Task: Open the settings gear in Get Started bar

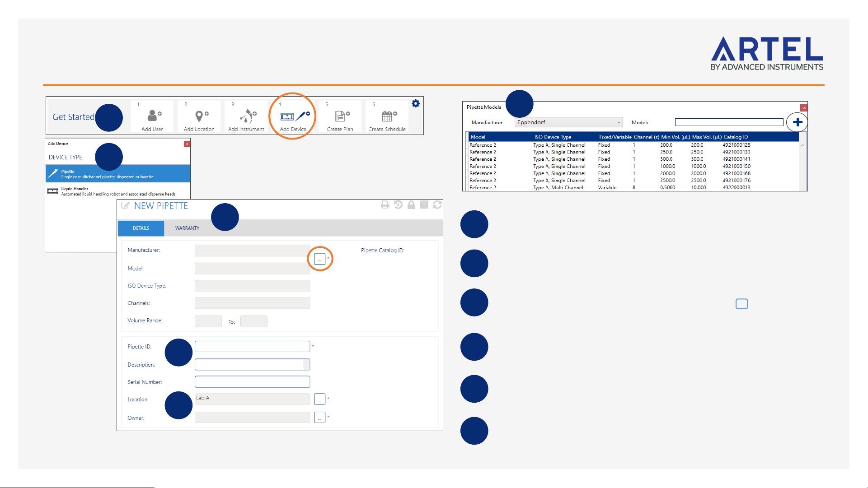Action: [416, 104]
